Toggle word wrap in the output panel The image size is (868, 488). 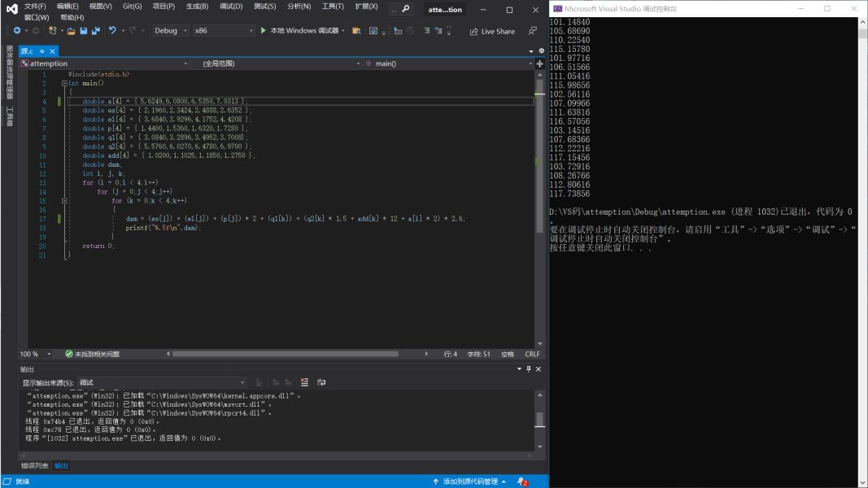coord(321,382)
